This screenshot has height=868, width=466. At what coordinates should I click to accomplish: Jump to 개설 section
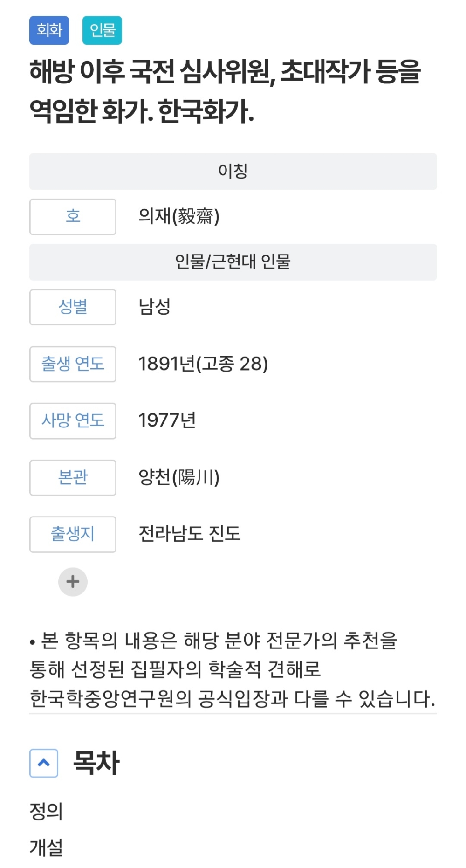pos(46,847)
